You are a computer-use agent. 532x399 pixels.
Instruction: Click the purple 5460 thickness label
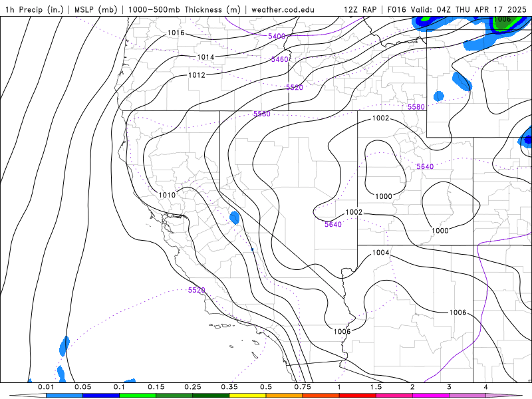(x=279, y=59)
